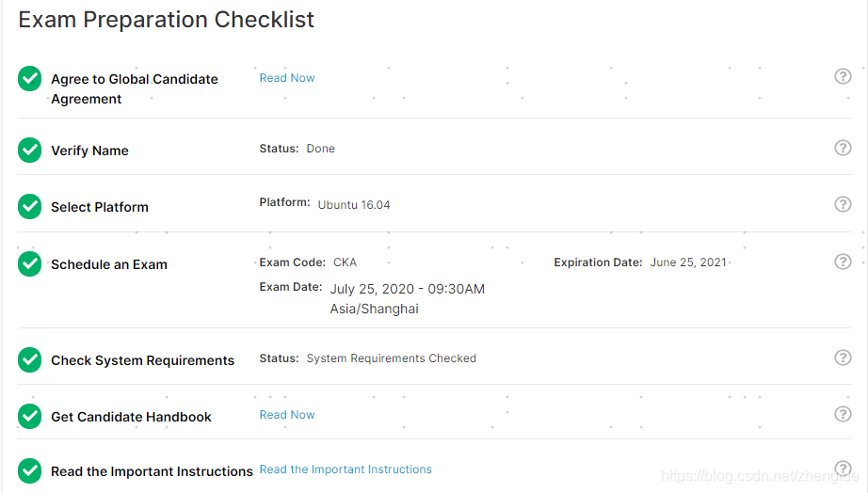Click the Check System Requirements label
The width and height of the screenshot is (868, 493).
(142, 360)
